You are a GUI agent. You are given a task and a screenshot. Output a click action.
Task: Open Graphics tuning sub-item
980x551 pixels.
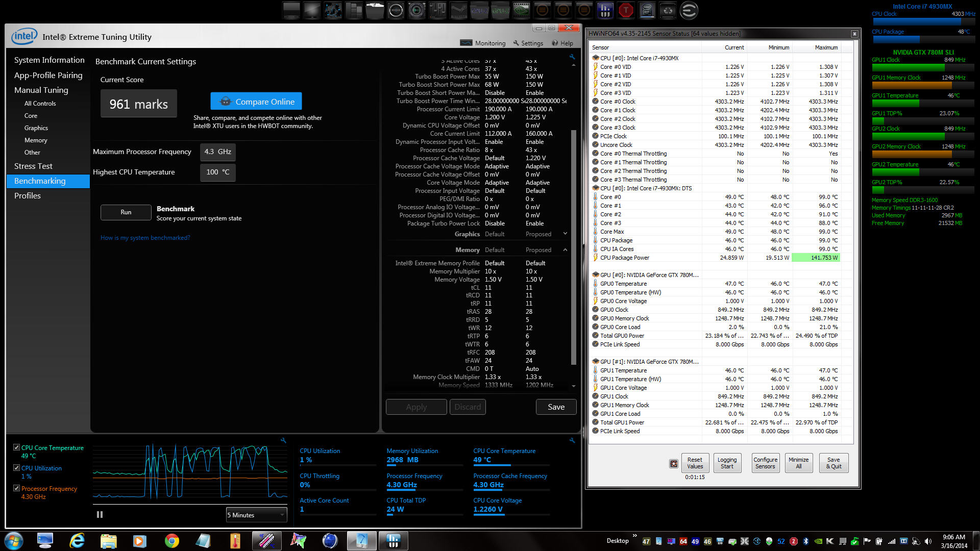(x=36, y=128)
